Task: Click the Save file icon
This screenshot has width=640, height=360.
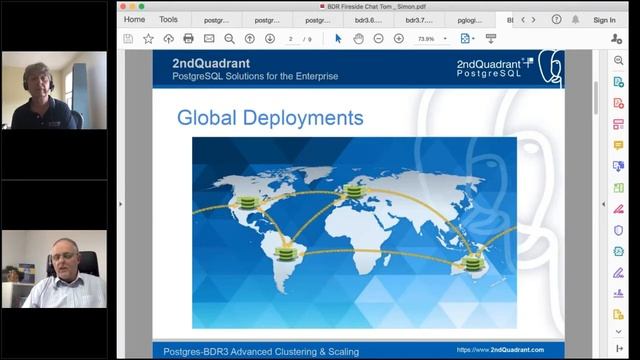Action: point(128,39)
